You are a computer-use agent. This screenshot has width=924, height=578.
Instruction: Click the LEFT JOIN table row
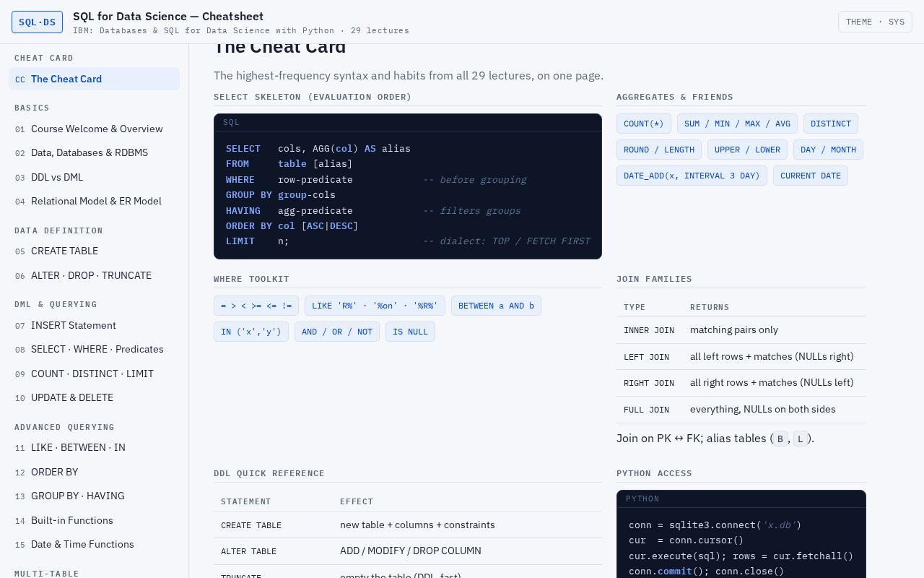tap(741, 357)
